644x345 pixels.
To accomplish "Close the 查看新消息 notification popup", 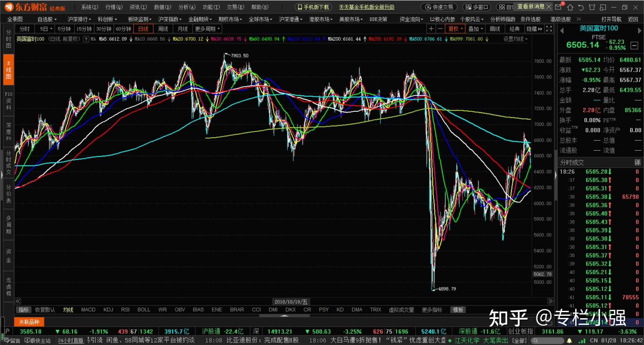I will [x=549, y=7].
